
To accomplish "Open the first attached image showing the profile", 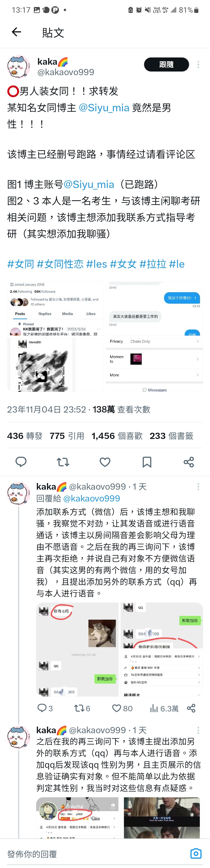I will click(x=55, y=309).
